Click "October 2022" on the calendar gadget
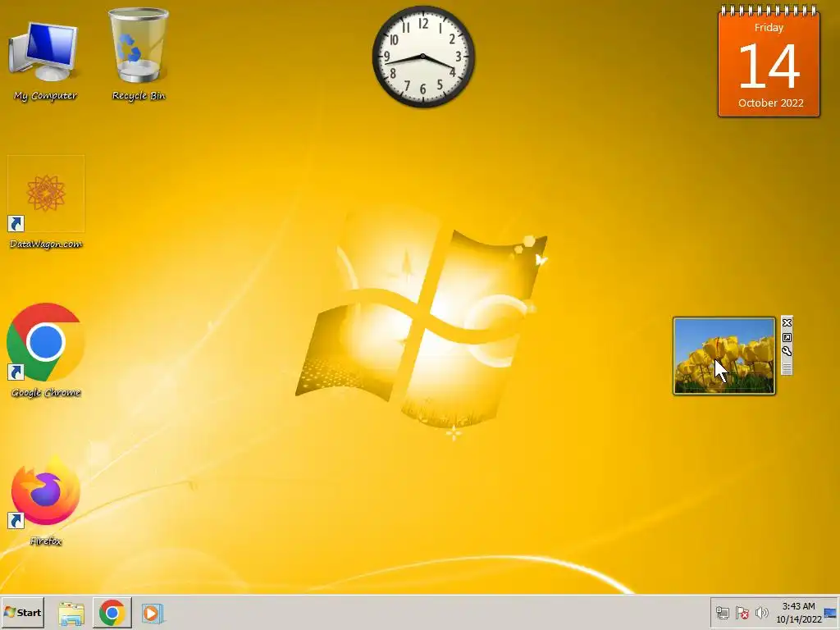Image resolution: width=840 pixels, height=630 pixels. click(x=770, y=103)
